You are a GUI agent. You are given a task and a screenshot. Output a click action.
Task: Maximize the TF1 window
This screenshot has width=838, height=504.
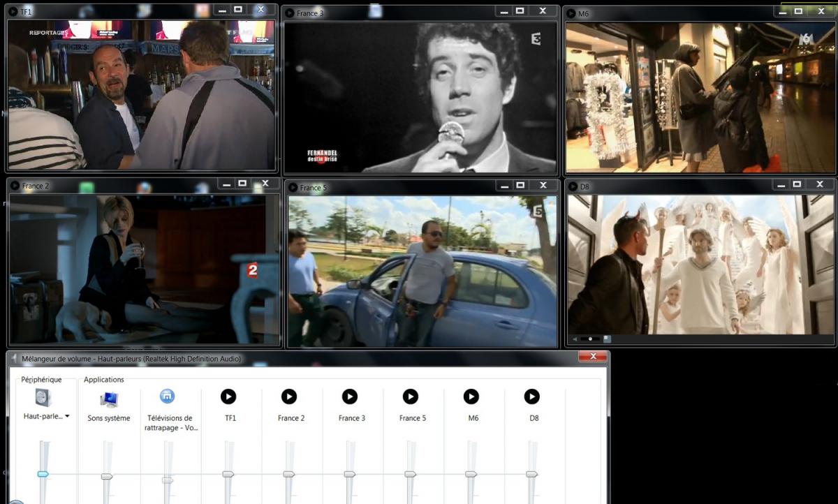238,10
